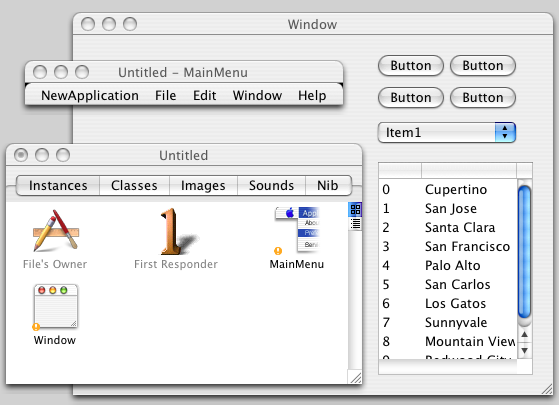Open the Sounds tab

[x=271, y=185]
